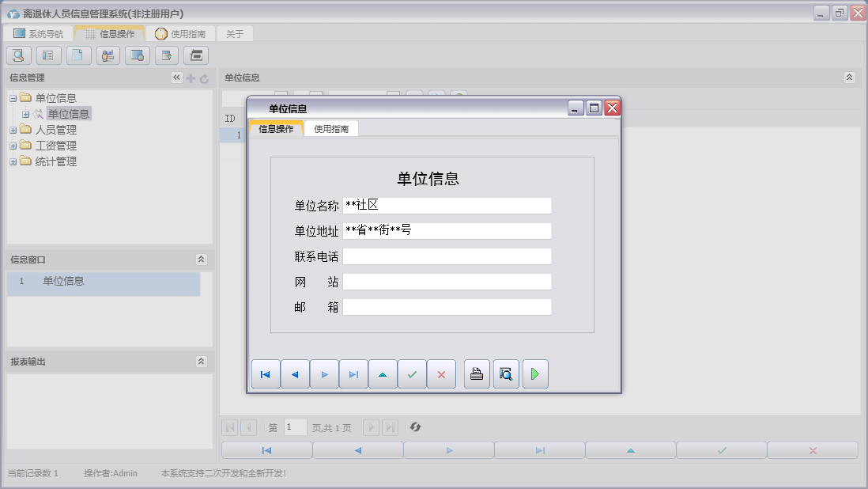Select 工资管理 in the tree
The image size is (868, 489).
pyautogui.click(x=56, y=146)
